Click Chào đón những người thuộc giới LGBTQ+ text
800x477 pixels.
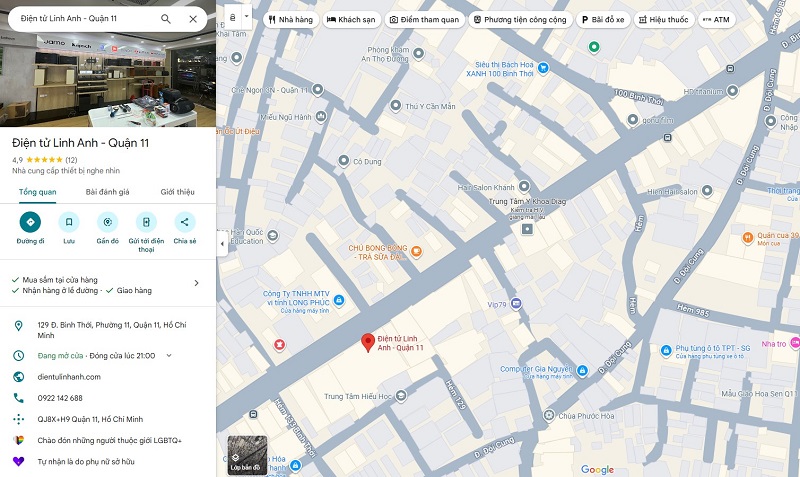pyautogui.click(x=109, y=440)
